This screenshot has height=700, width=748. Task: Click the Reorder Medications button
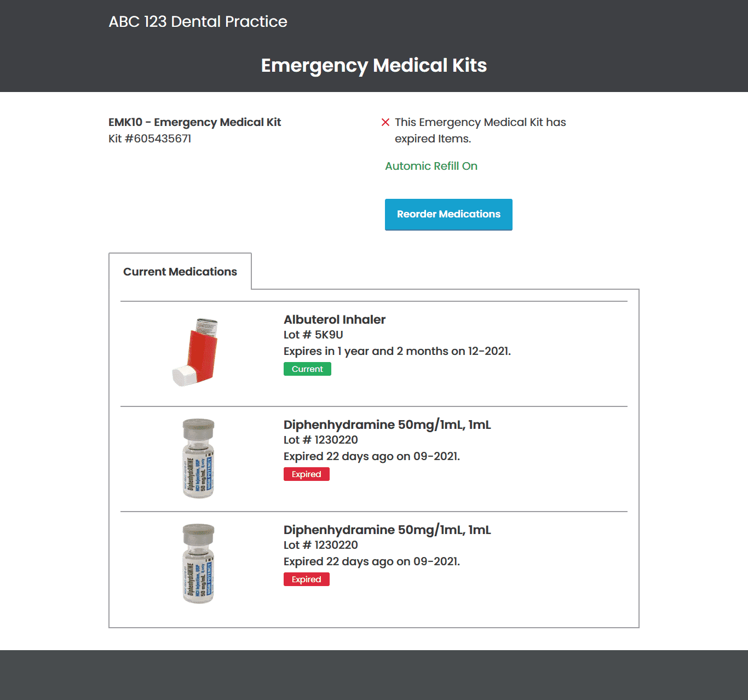click(448, 214)
